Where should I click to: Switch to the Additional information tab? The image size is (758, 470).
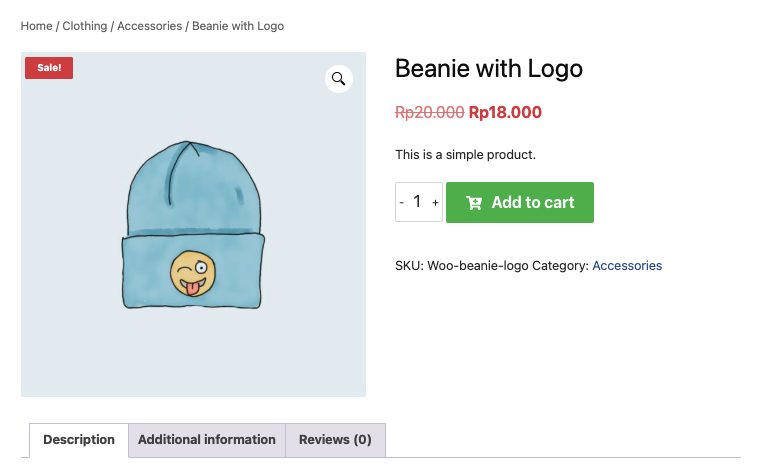tap(207, 440)
